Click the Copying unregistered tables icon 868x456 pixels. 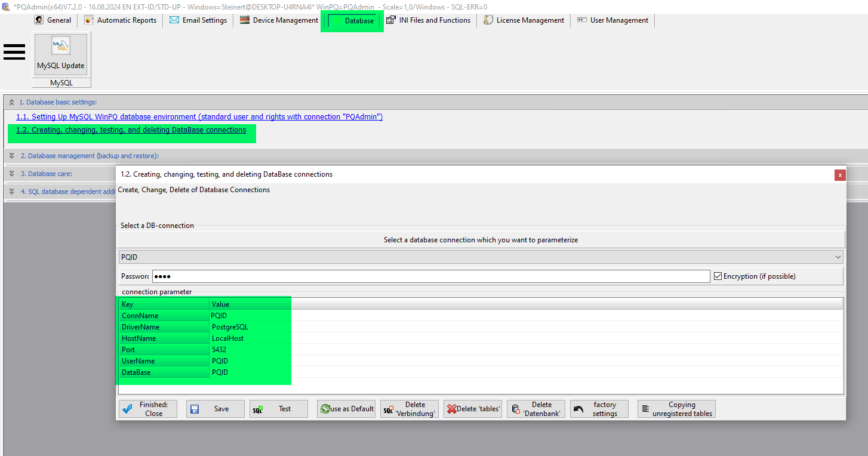tap(647, 408)
